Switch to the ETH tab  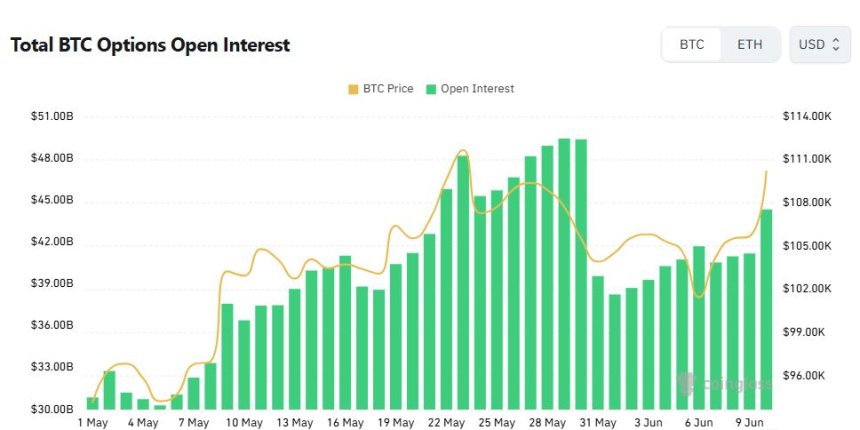pos(749,44)
